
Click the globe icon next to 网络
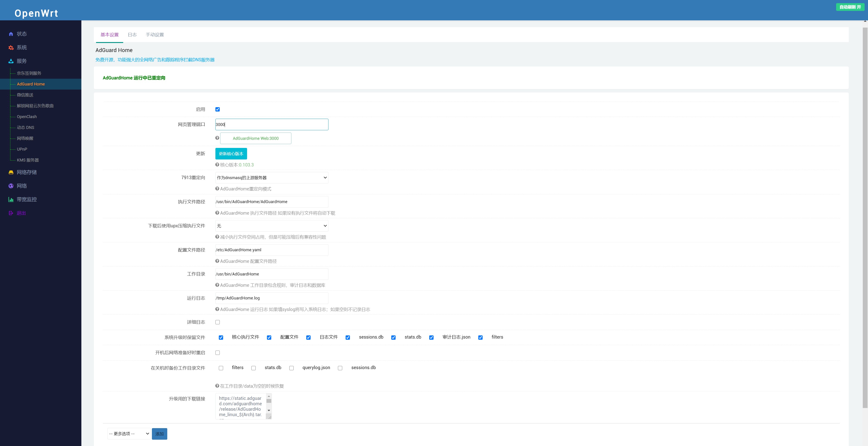point(11,186)
